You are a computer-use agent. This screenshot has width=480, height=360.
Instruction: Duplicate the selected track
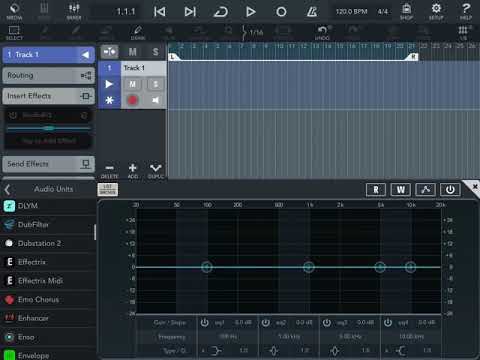click(156, 171)
